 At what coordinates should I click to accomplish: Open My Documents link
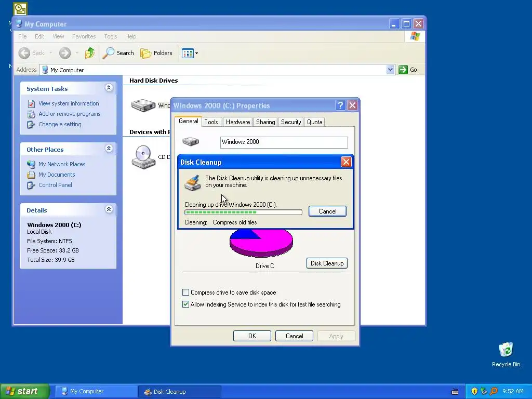57,175
